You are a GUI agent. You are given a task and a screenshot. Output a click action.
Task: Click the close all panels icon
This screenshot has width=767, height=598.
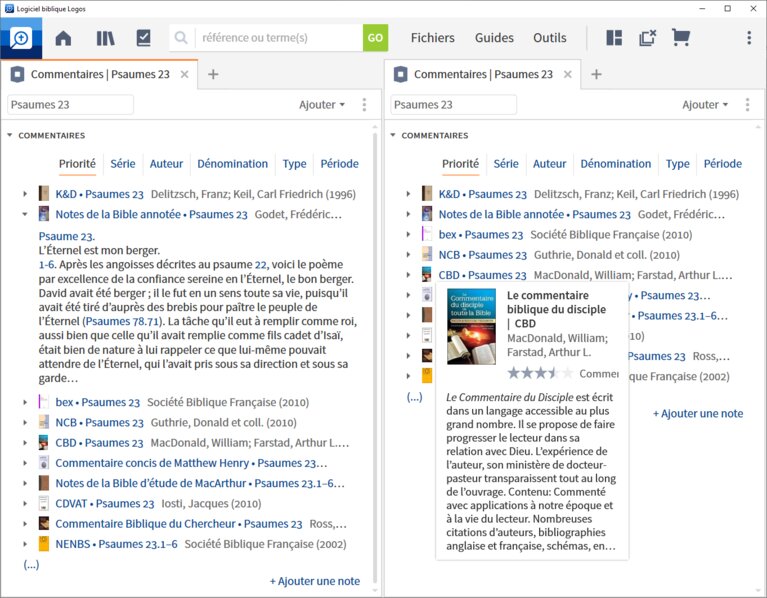click(647, 38)
